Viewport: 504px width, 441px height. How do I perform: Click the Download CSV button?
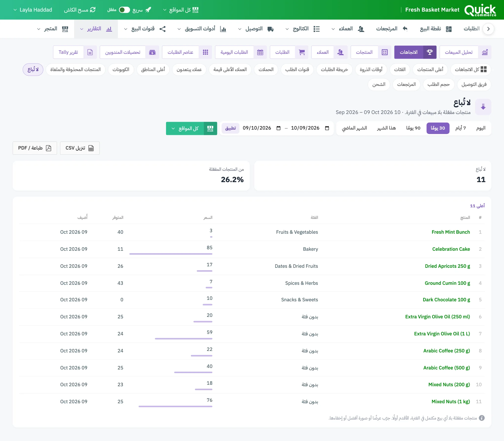click(80, 148)
